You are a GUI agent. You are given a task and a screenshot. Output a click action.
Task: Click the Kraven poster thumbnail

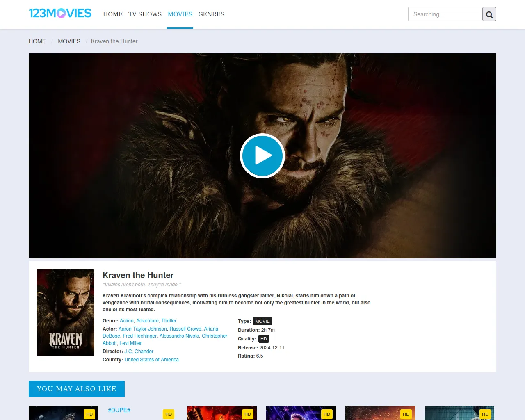(66, 313)
